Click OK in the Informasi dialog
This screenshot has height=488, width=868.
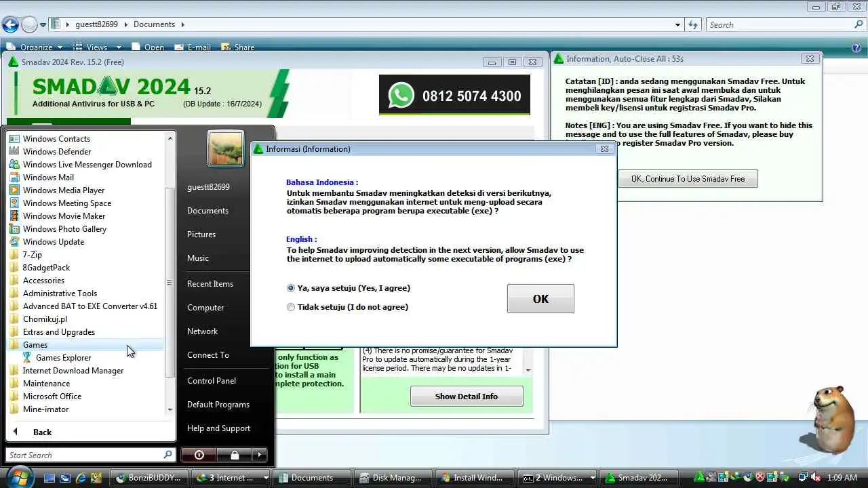click(540, 299)
